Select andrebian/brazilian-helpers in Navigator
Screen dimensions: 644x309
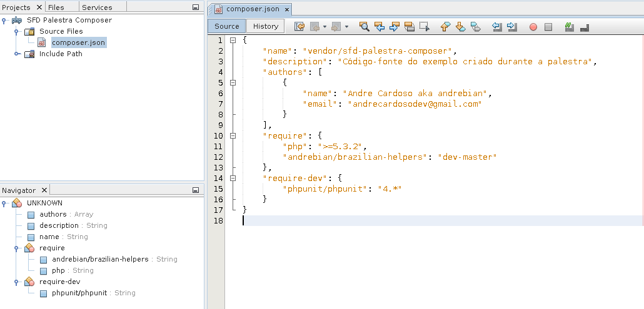(114, 260)
